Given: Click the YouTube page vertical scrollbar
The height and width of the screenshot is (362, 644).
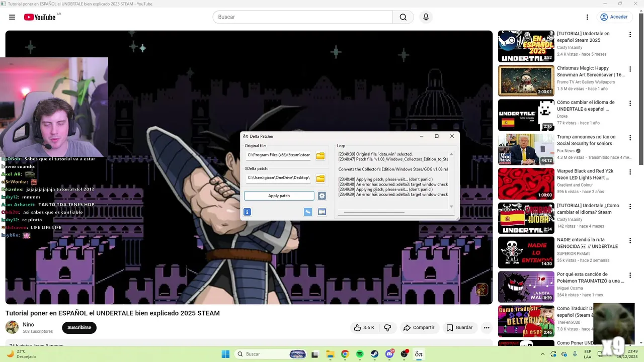Looking at the screenshot, I should click(x=641, y=88).
